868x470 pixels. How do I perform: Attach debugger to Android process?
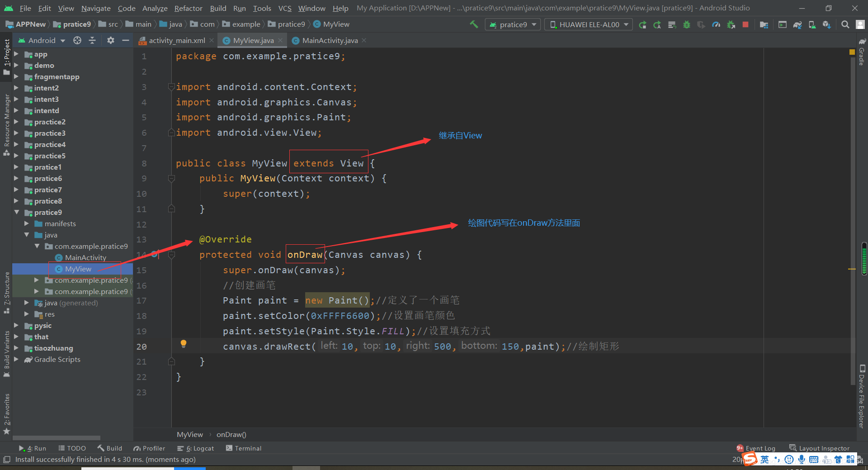(731, 24)
